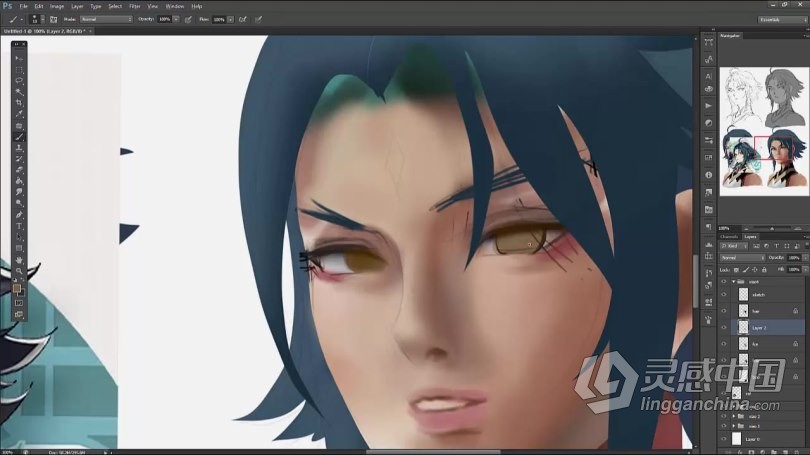810x455 pixels.
Task: Enable airbrush mode icon
Action: (242, 20)
